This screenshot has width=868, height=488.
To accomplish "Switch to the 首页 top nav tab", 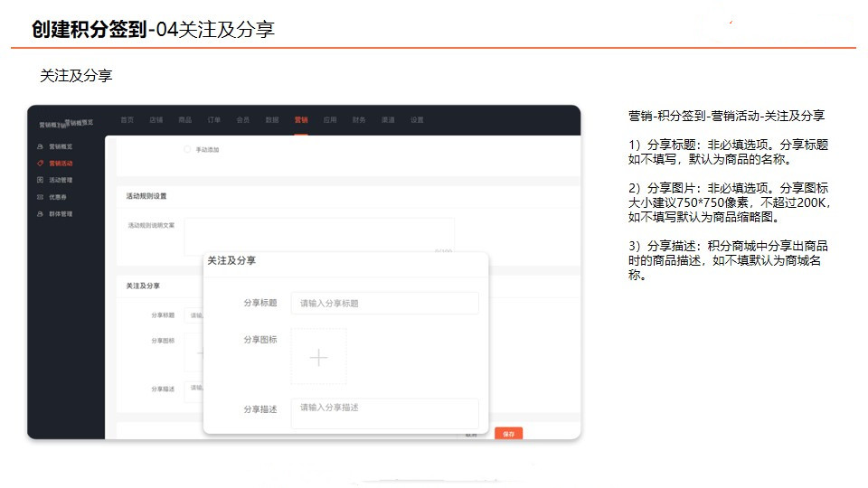I will (x=127, y=119).
